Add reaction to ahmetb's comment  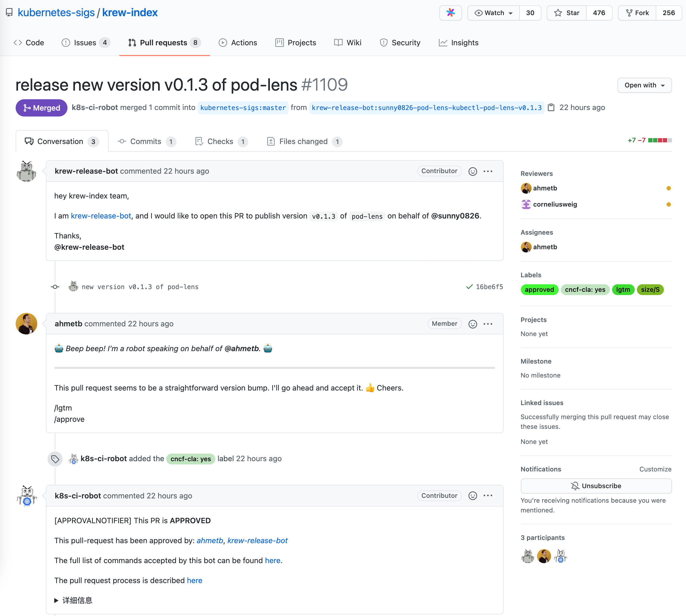[x=473, y=324]
